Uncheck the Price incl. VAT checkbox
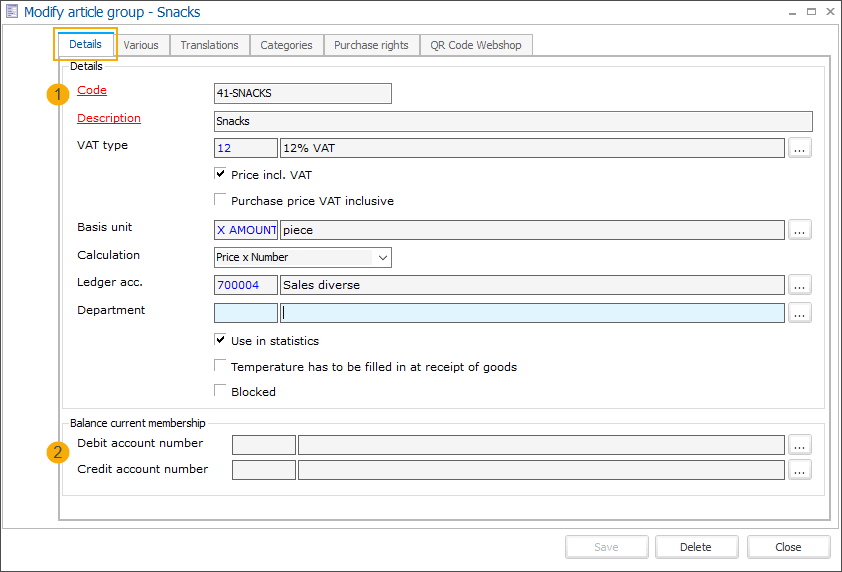Screen dimensions: 842x572 pos(221,174)
